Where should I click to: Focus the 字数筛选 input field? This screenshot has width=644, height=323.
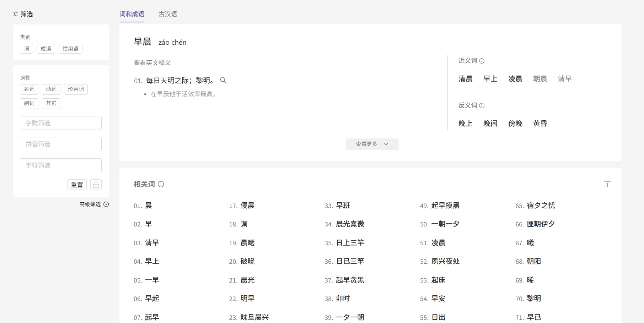point(61,123)
